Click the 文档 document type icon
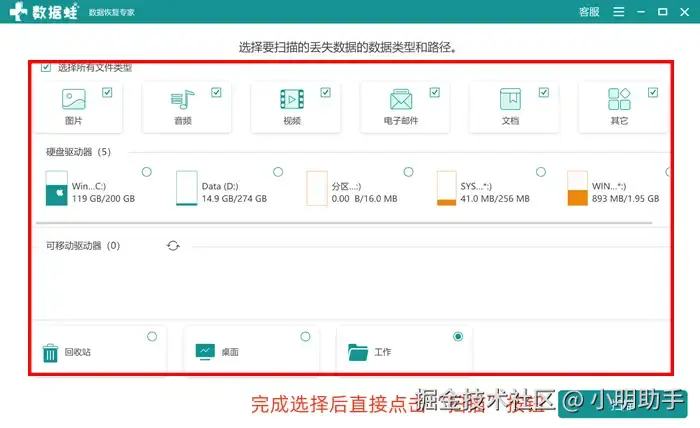This screenshot has width=700, height=428. 510,99
